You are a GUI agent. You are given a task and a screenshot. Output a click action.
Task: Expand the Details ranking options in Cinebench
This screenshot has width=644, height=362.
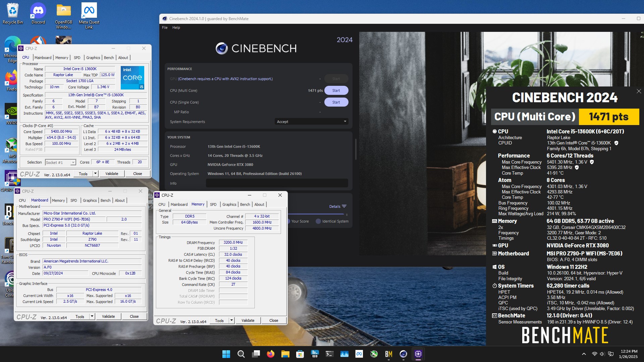pyautogui.click(x=337, y=206)
